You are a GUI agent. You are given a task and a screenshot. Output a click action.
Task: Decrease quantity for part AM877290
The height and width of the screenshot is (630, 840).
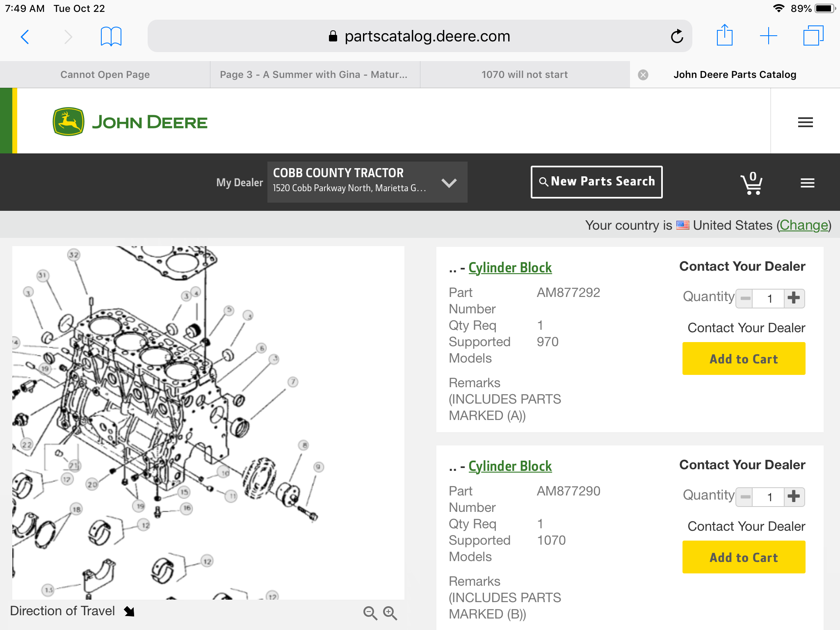coord(745,497)
